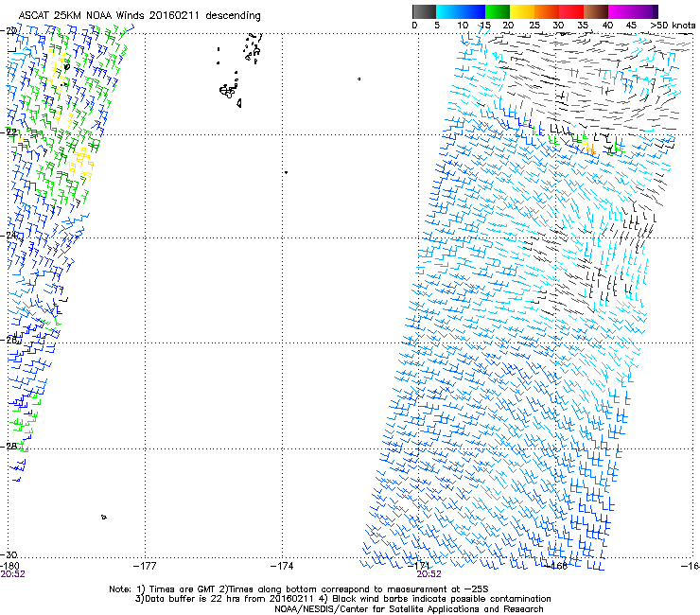
Task: Click the chart title 'ASCAT 25KM NOAA Winds 20160211 descending'
Action: coord(139,15)
